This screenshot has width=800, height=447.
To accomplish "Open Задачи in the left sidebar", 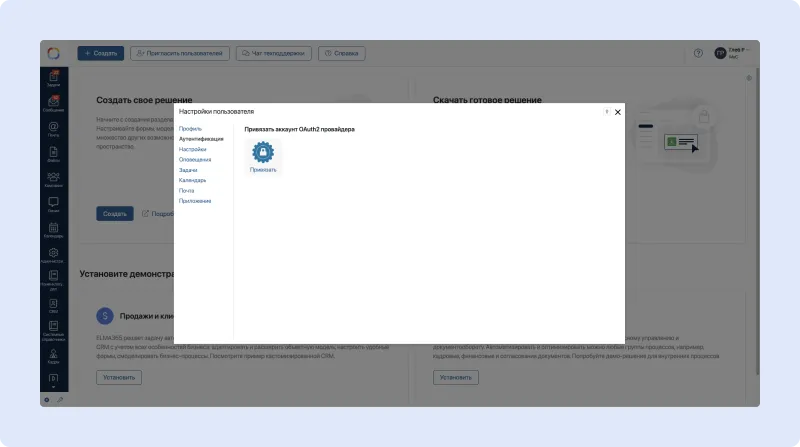I will coord(53,78).
